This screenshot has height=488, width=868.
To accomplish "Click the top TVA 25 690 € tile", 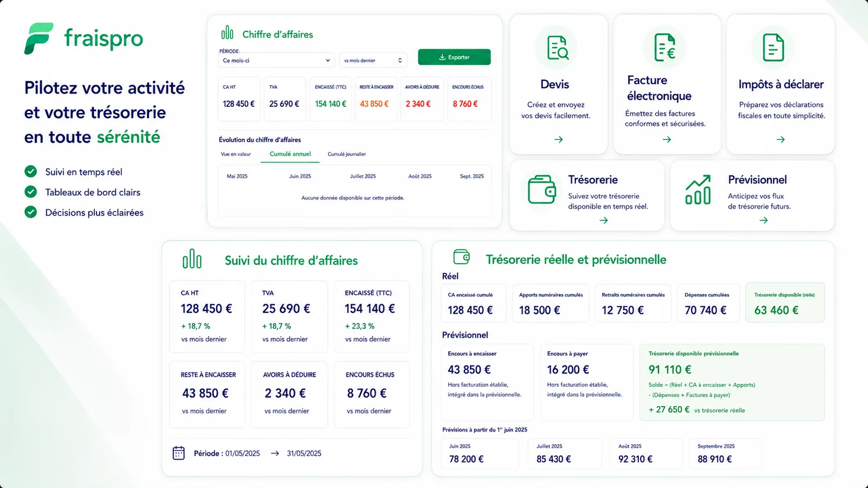I will coord(285,99).
